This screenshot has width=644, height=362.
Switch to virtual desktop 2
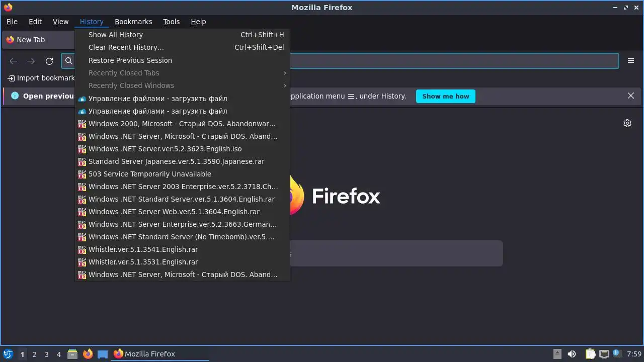pos(34,354)
